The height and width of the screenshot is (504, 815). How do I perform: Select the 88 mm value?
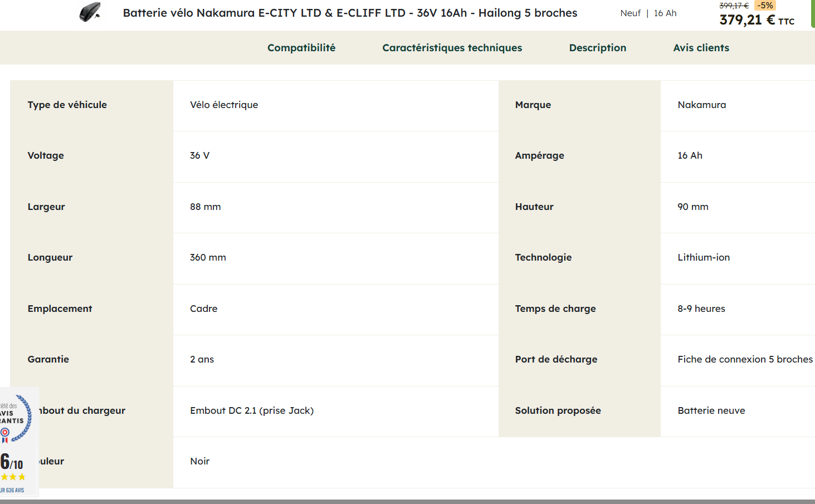point(206,207)
